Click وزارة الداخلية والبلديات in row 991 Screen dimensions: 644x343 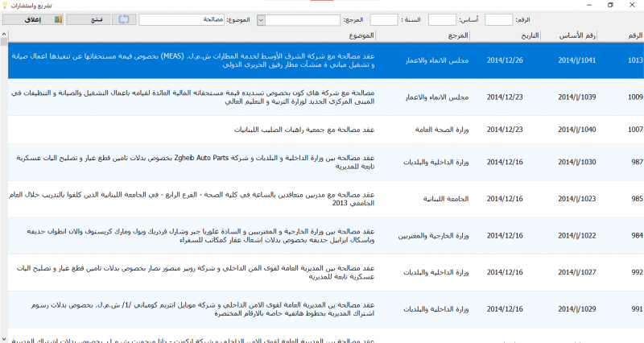pyautogui.click(x=436, y=309)
